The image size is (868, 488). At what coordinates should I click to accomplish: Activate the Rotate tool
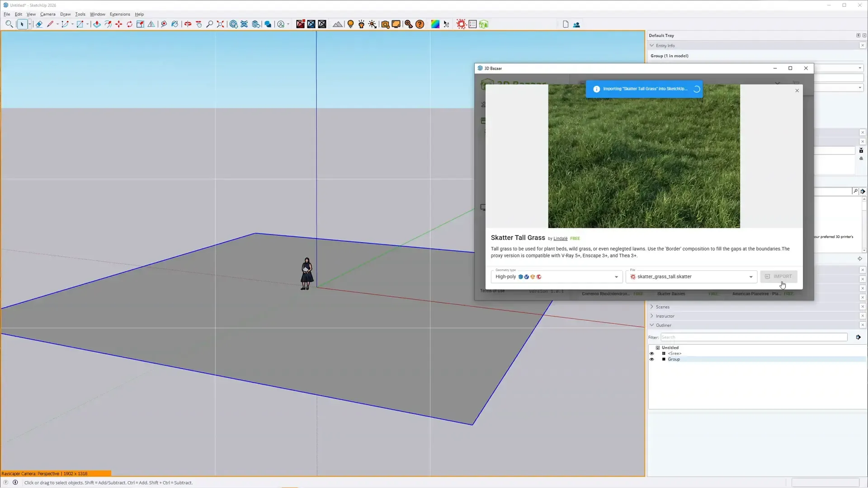pyautogui.click(x=130, y=24)
